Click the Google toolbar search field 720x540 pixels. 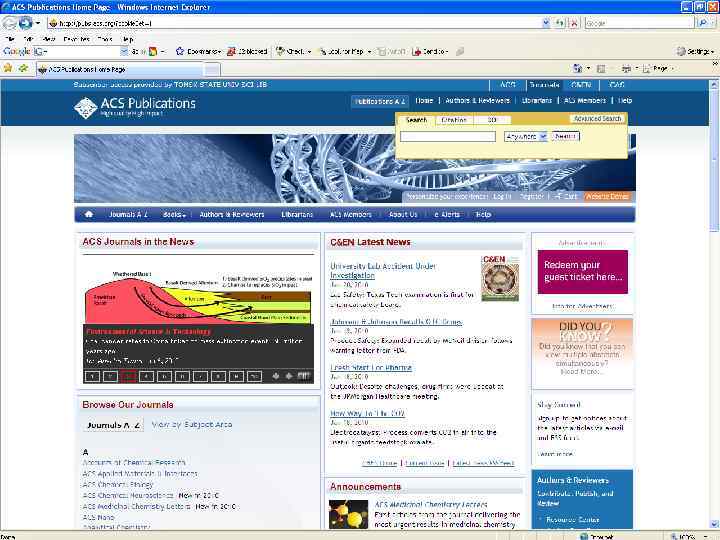click(80, 51)
